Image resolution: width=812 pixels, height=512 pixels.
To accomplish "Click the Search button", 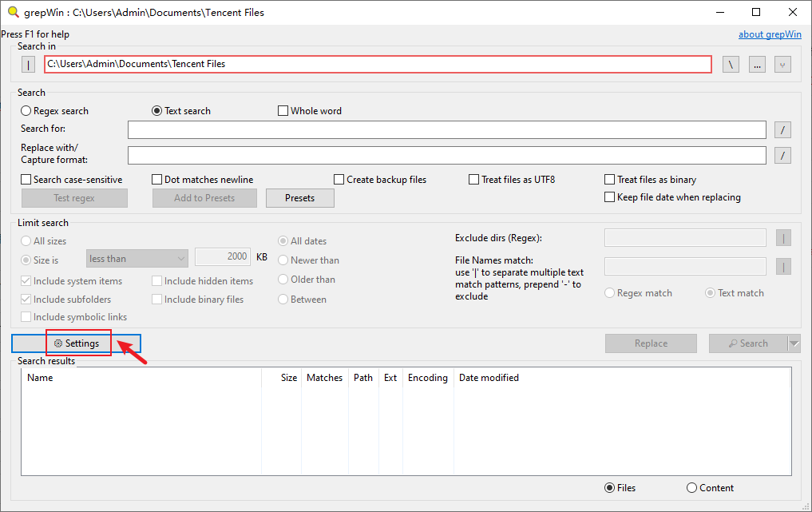I will pos(748,343).
